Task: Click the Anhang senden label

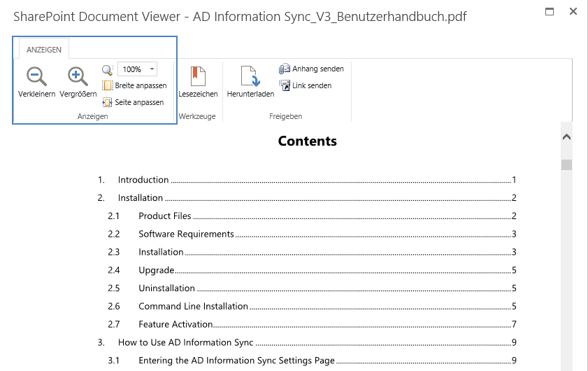Action: [x=318, y=69]
